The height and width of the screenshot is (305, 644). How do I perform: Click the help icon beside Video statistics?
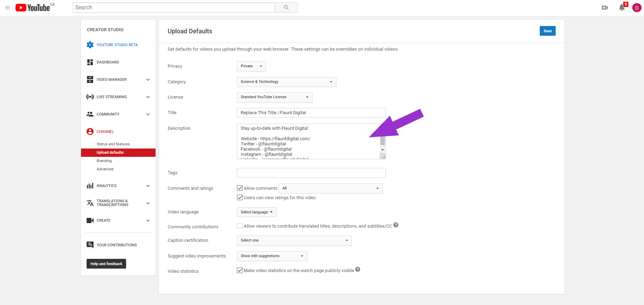[x=358, y=269]
